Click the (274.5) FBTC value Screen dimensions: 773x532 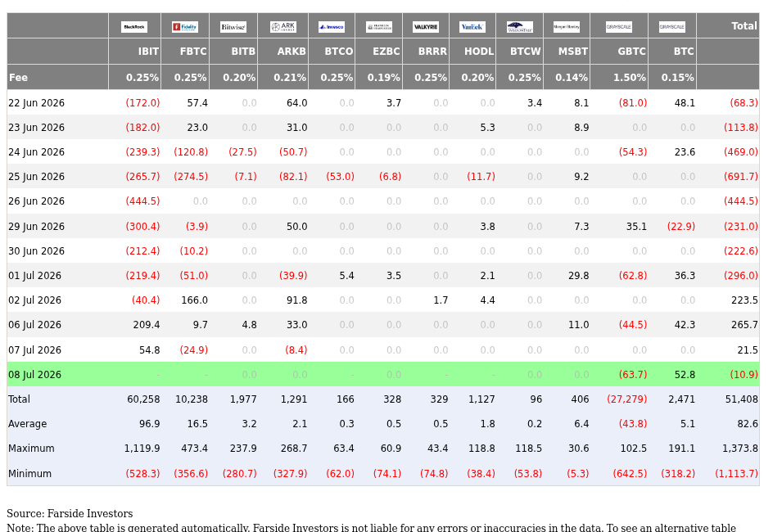point(191,177)
